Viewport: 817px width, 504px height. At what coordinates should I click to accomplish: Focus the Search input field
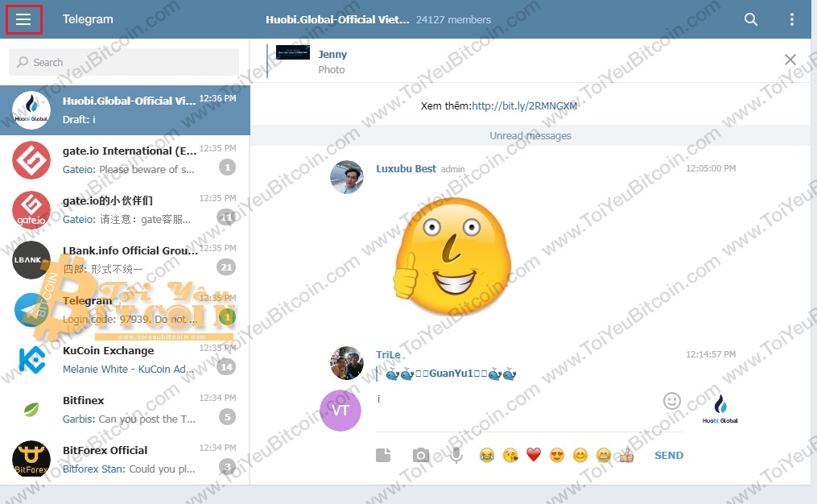[124, 62]
